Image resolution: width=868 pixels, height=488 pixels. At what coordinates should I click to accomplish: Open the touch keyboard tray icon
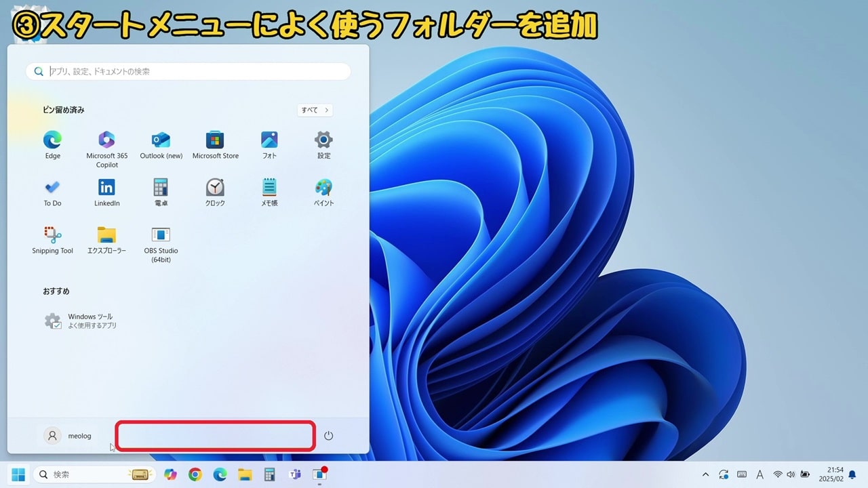(x=742, y=474)
